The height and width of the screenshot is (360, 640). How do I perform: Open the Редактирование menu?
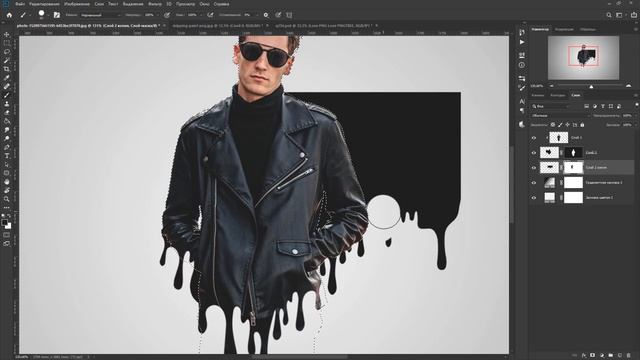pyautogui.click(x=44, y=4)
